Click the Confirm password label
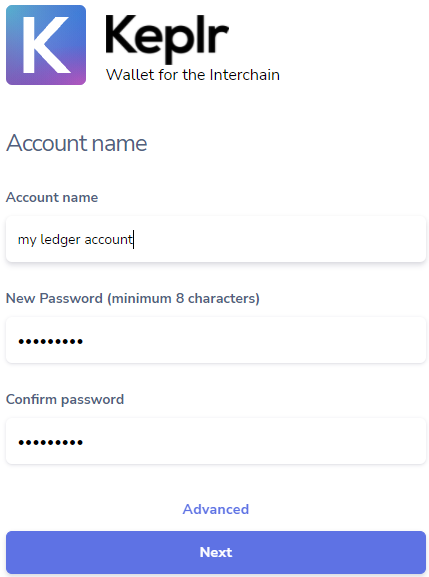The height and width of the screenshot is (577, 429). coord(65,400)
